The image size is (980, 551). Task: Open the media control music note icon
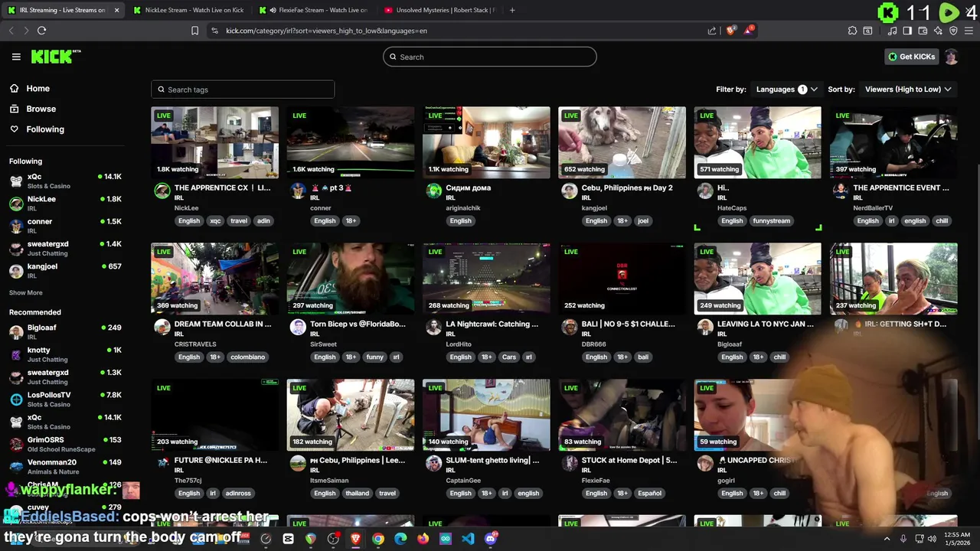tap(892, 31)
